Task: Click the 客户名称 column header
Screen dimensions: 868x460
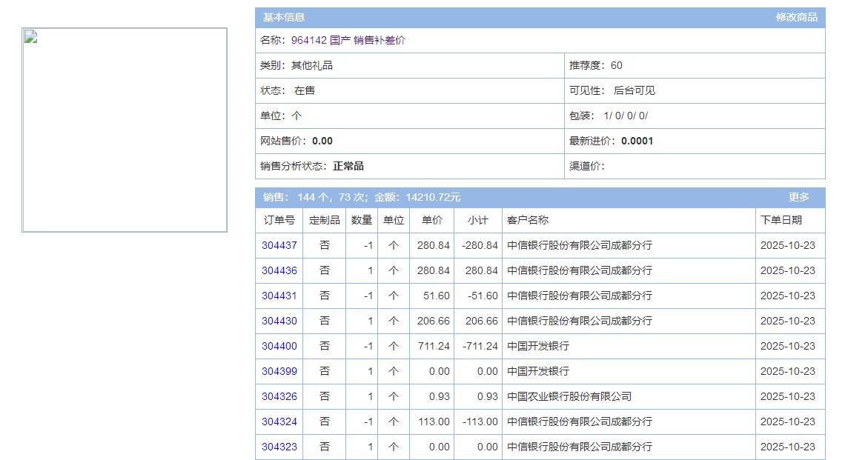Action: pos(528,220)
